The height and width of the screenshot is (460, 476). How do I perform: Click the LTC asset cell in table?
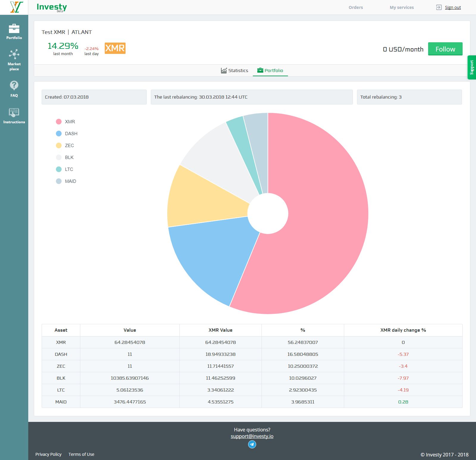pos(61,390)
